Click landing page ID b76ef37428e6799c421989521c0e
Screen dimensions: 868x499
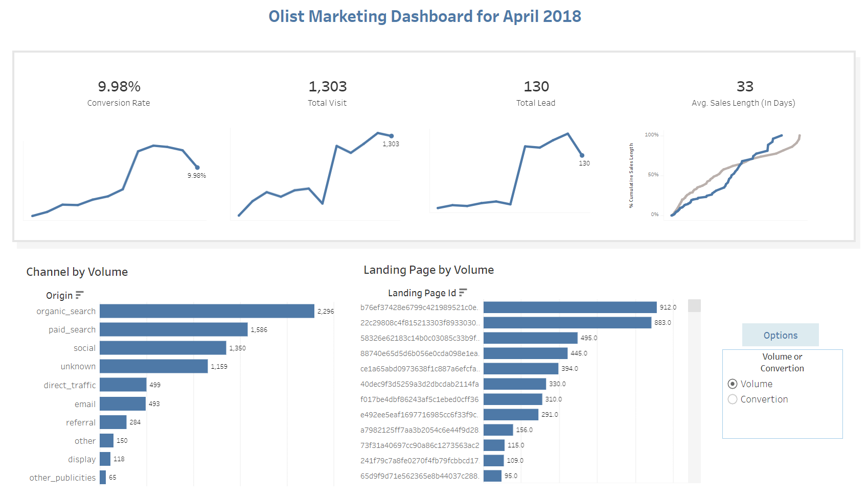(419, 307)
